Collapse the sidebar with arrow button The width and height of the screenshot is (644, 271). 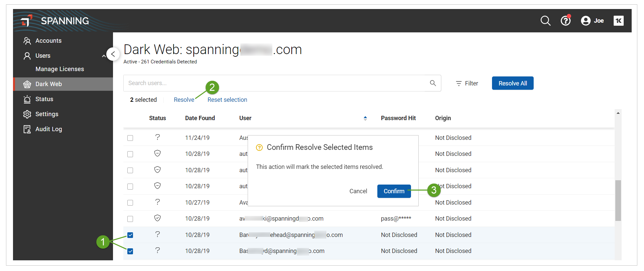113,54
